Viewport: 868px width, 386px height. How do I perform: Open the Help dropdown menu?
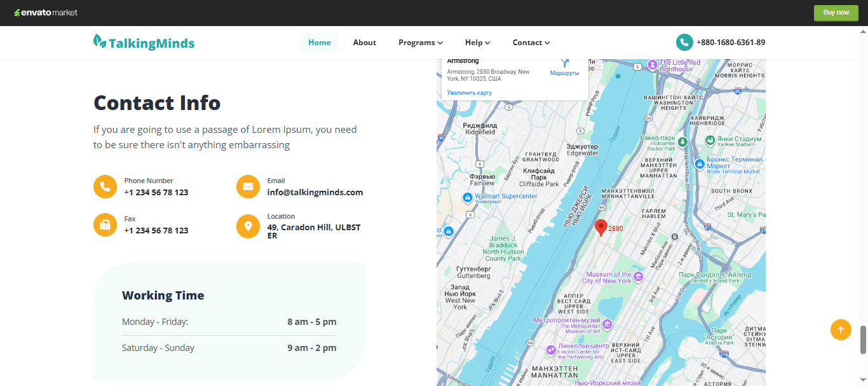point(477,43)
